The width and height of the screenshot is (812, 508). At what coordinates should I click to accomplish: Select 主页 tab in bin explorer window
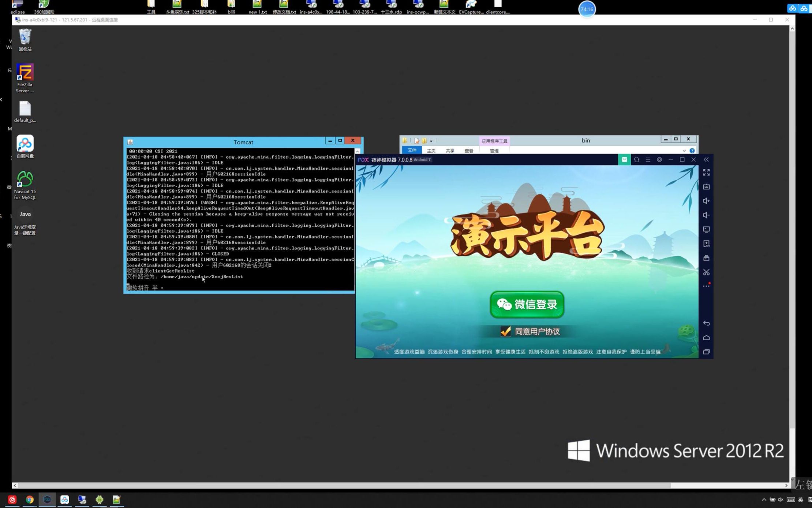[431, 151]
